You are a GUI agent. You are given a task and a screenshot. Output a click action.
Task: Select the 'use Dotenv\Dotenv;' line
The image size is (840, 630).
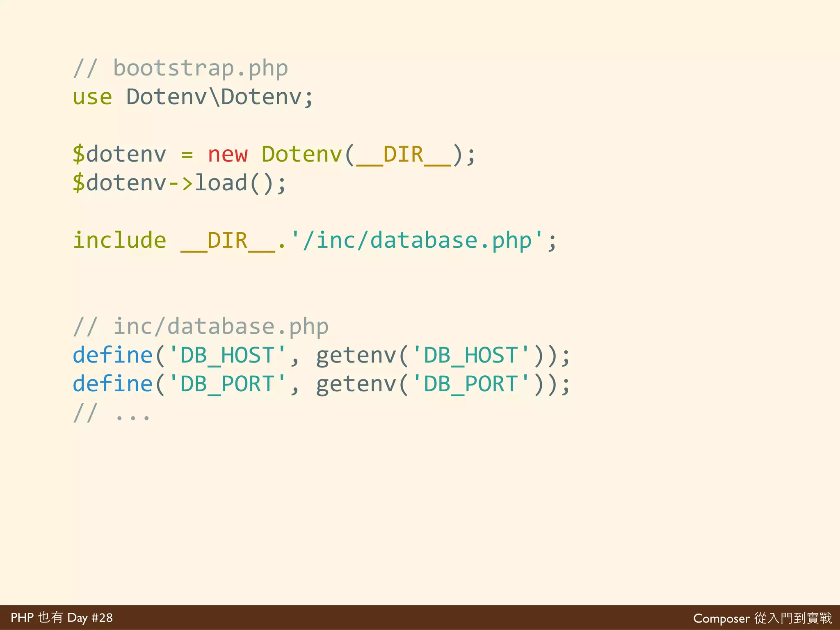(193, 97)
